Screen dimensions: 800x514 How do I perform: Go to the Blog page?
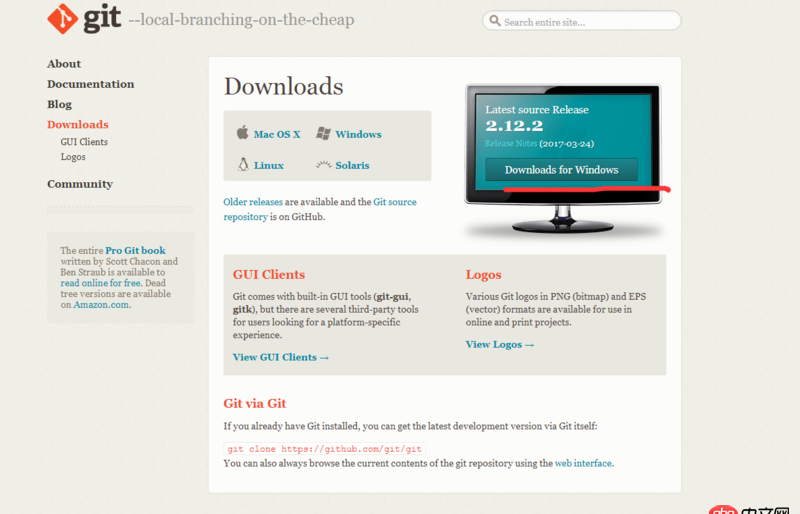click(59, 104)
